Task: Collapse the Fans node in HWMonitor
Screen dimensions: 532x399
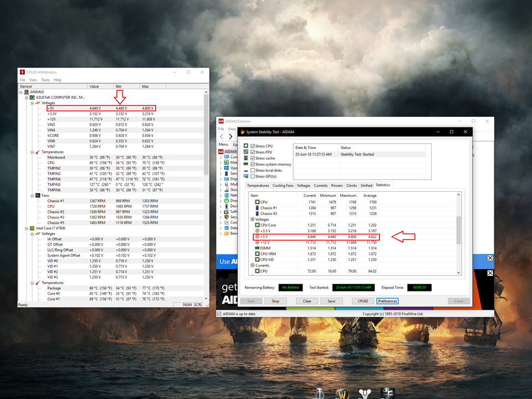Action: 32,196
